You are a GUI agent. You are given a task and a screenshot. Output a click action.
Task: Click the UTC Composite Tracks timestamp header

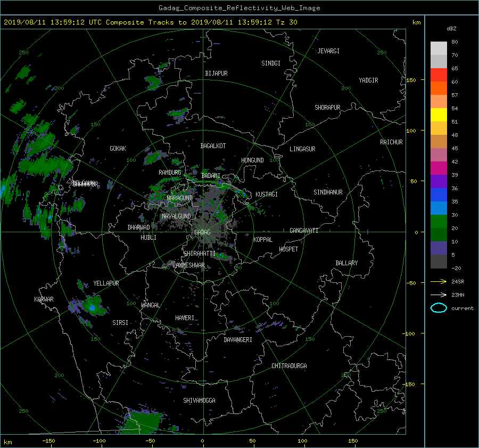pyautogui.click(x=150, y=22)
